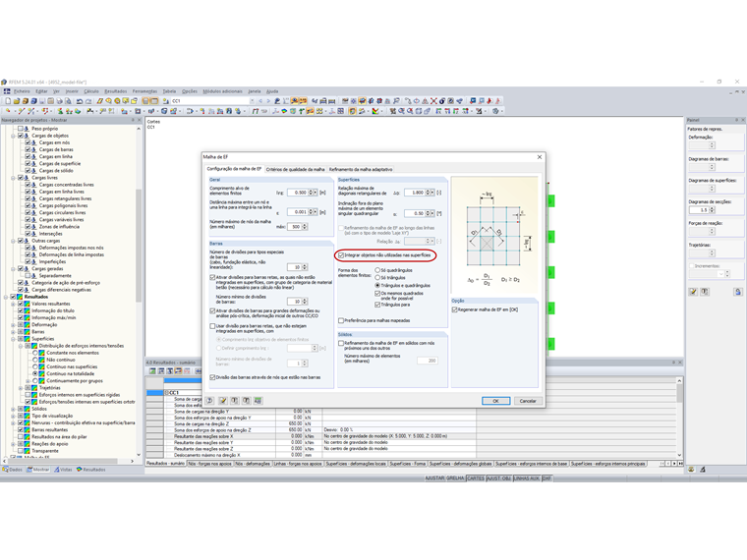Click the Undo arrow icon in toolbar

pyautogui.click(x=80, y=101)
